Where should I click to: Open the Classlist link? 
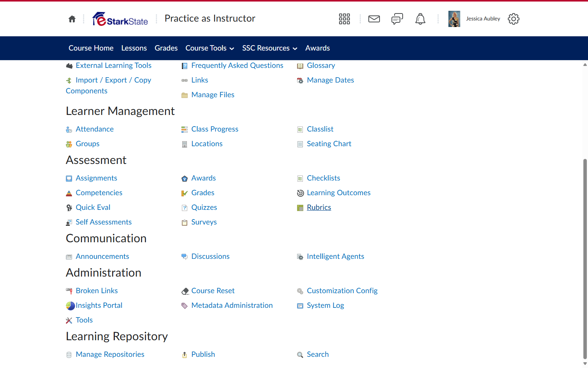click(x=320, y=129)
